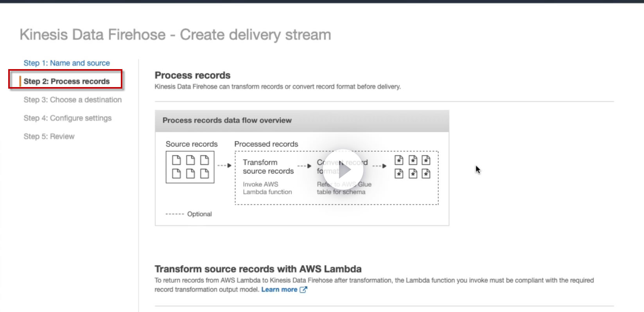Jump to Step 5: Review
Viewport: 644px width, 312px height.
(x=49, y=136)
